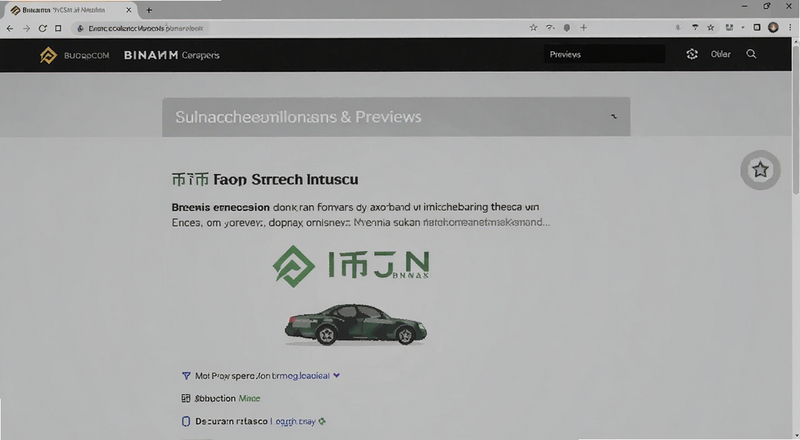This screenshot has width=800, height=440.
Task: Click the green icon after 'ogrh.tnay'
Action: [322, 421]
